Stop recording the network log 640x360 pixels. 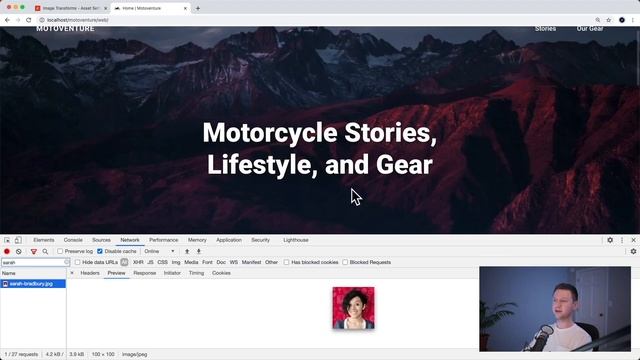tap(7, 251)
